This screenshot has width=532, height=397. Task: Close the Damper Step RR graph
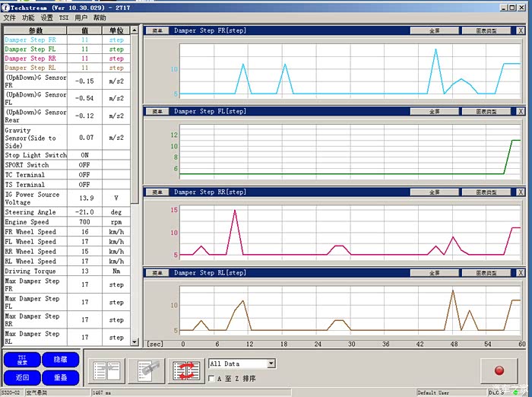coord(521,192)
